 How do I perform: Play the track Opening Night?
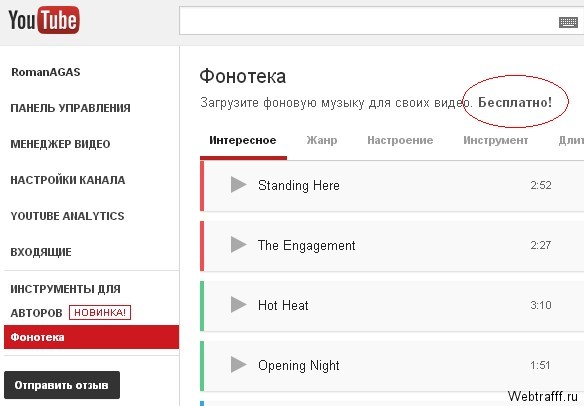click(238, 365)
